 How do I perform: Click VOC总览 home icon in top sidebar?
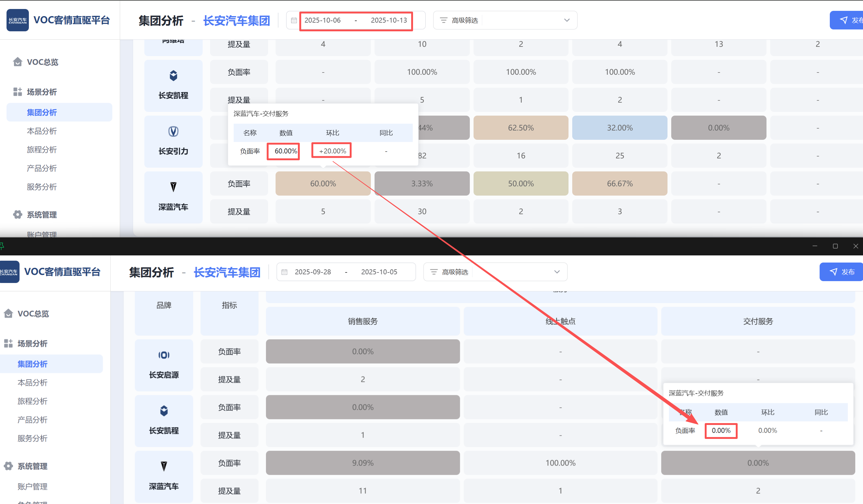[17, 62]
